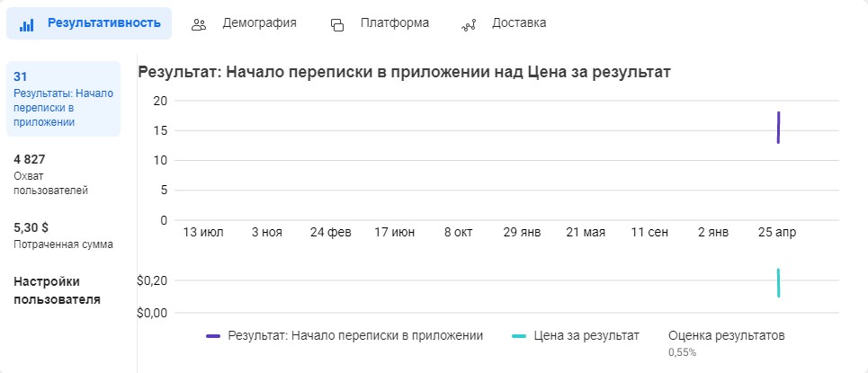Toggle the teal Цена за результат legend line
Viewport: 868px width, 373px height.
pos(519,336)
